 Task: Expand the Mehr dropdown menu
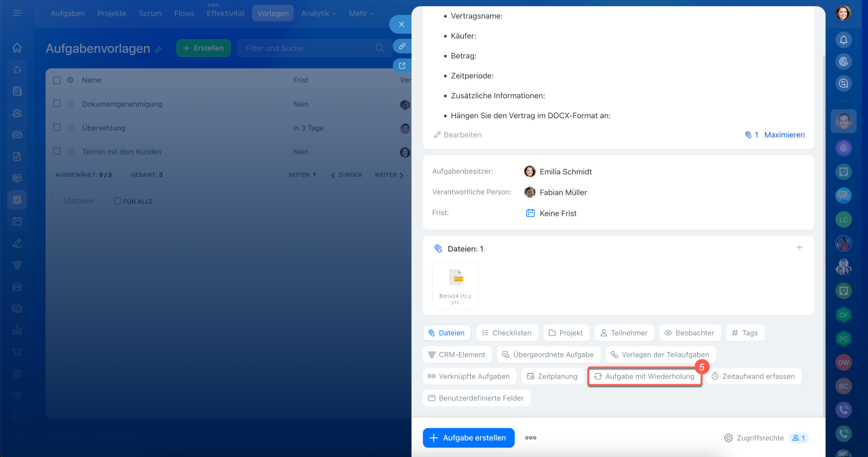click(361, 14)
